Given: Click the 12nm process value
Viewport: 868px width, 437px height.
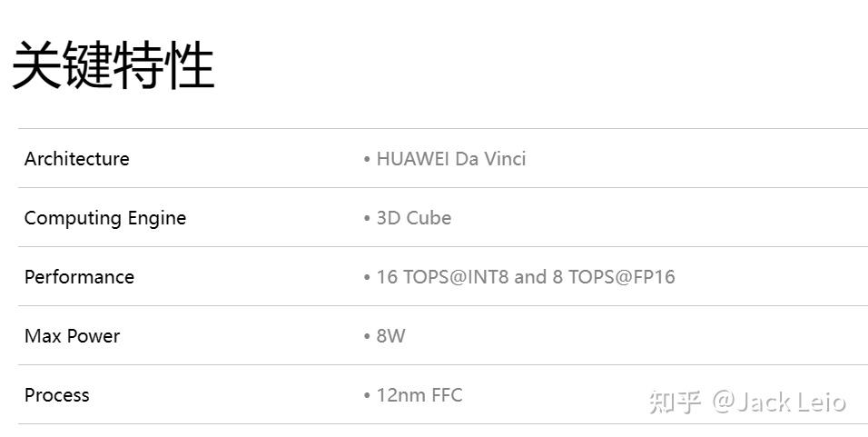Looking at the screenshot, I should point(400,395).
